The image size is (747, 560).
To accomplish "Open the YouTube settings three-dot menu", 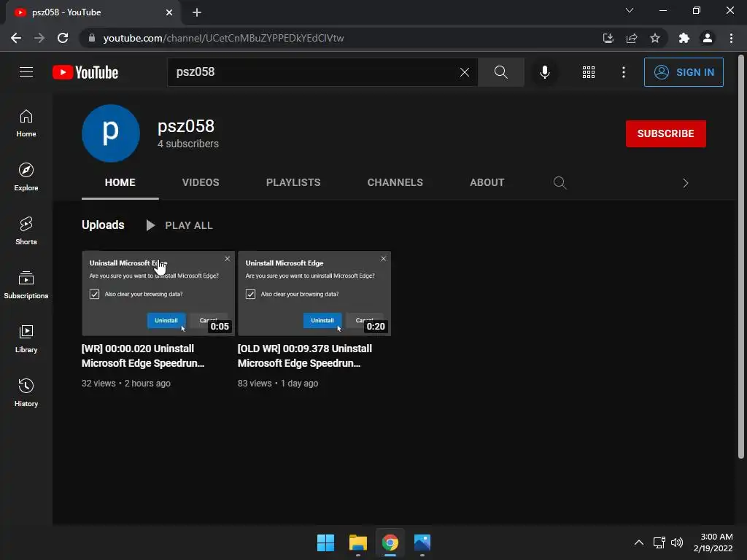I will pos(623,72).
